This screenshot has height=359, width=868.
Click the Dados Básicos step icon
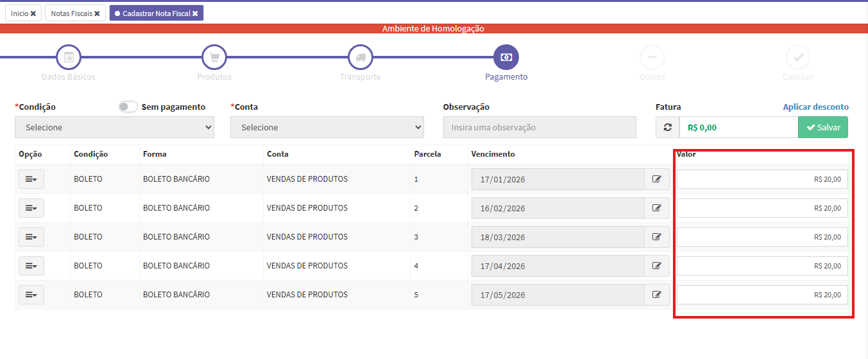click(x=69, y=57)
